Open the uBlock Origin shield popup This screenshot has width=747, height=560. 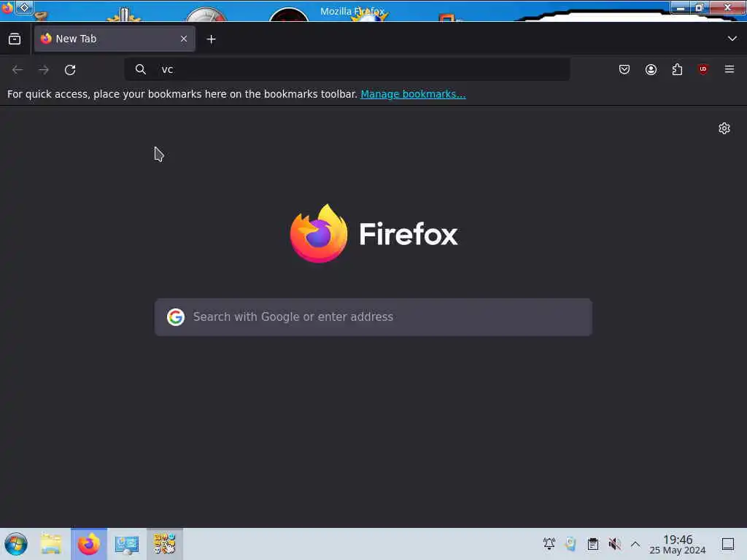click(703, 69)
